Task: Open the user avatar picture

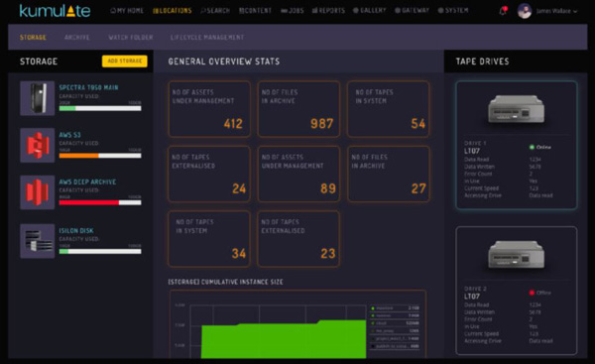Action: 525,11
